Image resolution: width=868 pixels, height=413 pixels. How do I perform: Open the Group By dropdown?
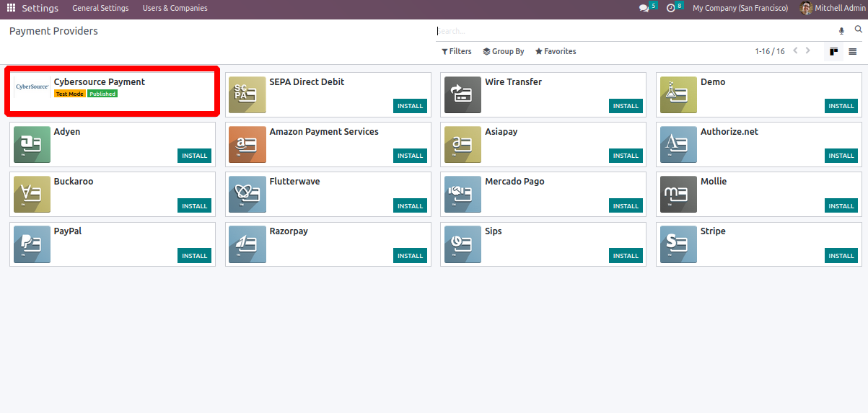pos(504,51)
